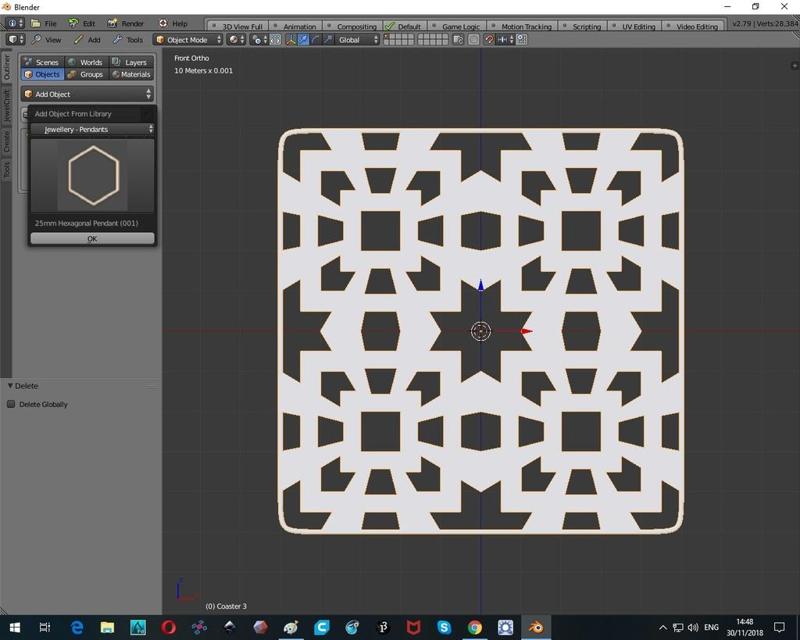This screenshot has width=800, height=640.
Task: Click the Add menu in the 3D view header
Action: point(93,40)
